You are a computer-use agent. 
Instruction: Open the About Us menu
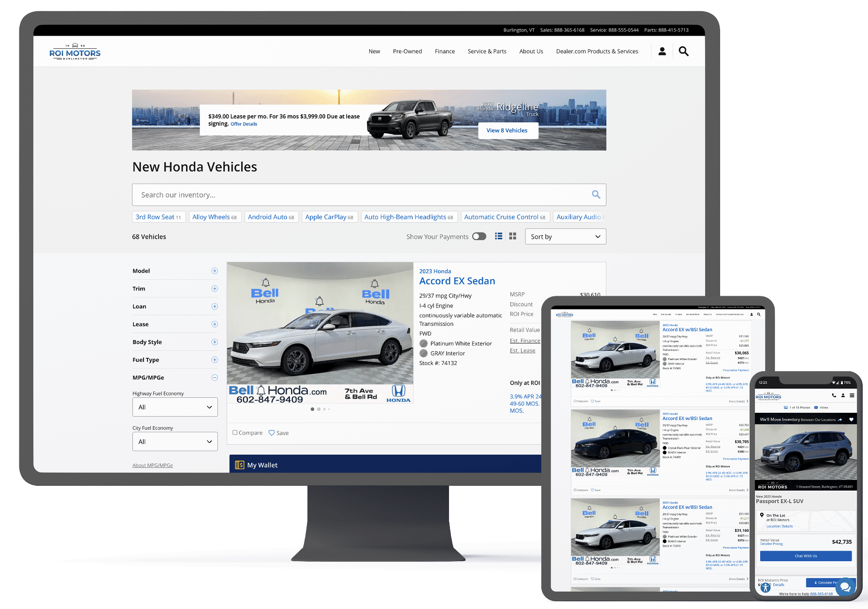[x=531, y=51]
